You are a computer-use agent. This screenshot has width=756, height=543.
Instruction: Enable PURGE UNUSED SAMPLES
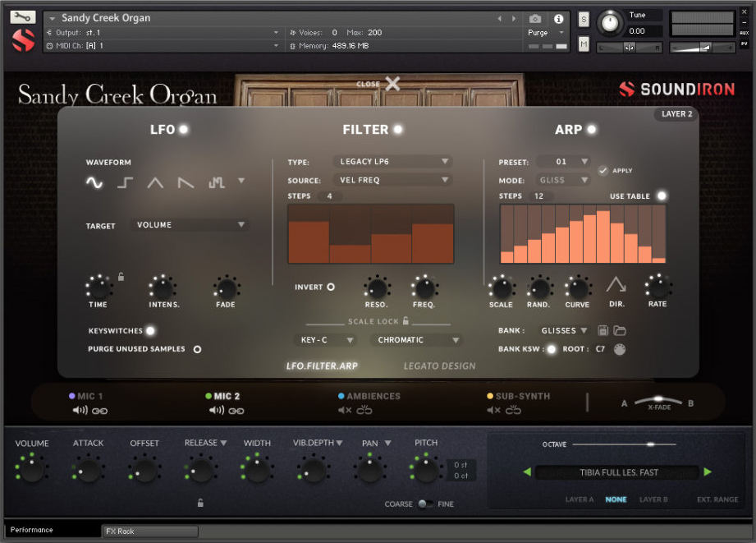[195, 347]
